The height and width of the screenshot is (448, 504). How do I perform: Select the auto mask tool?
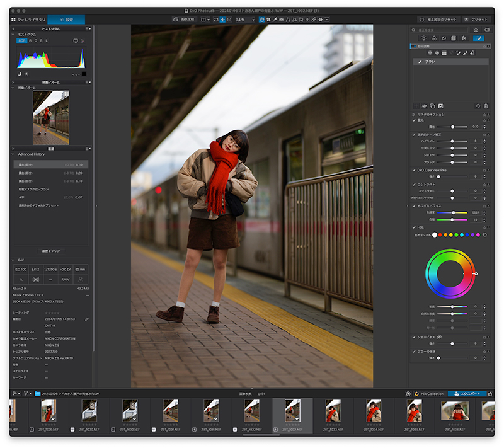pos(459,53)
